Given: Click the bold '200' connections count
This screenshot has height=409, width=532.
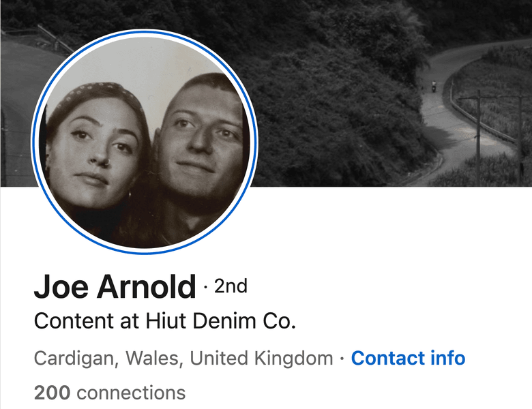Looking at the screenshot, I should click(53, 393).
